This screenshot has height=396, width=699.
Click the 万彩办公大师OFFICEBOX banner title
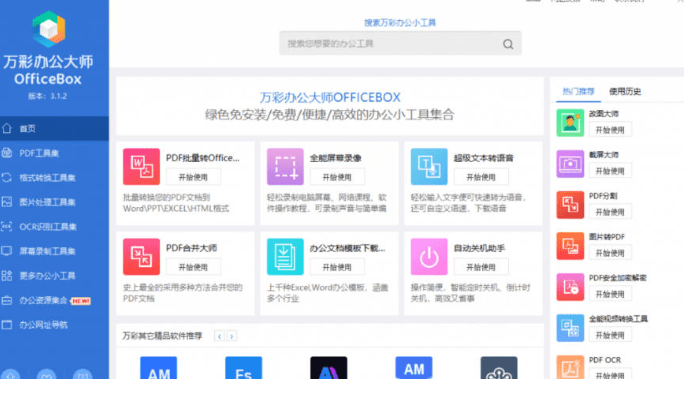[330, 97]
